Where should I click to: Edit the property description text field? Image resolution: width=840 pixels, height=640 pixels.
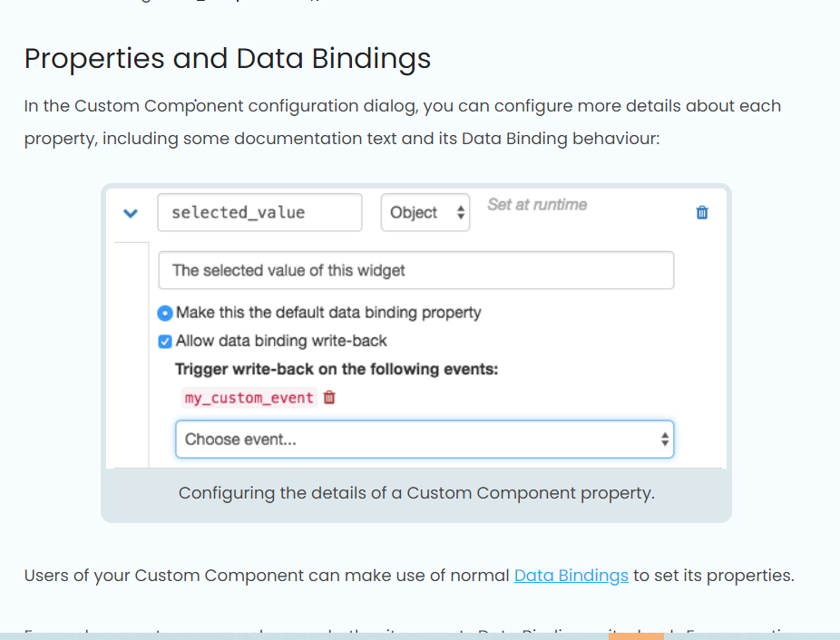(x=415, y=270)
